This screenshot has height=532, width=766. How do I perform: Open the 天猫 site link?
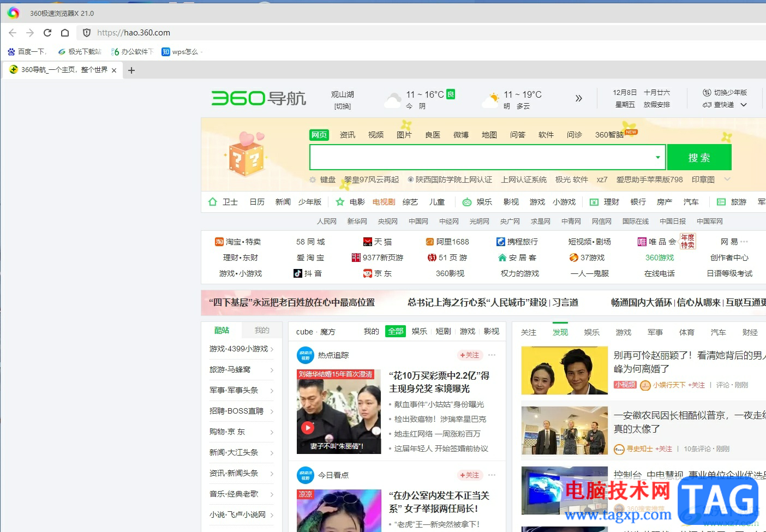point(378,242)
